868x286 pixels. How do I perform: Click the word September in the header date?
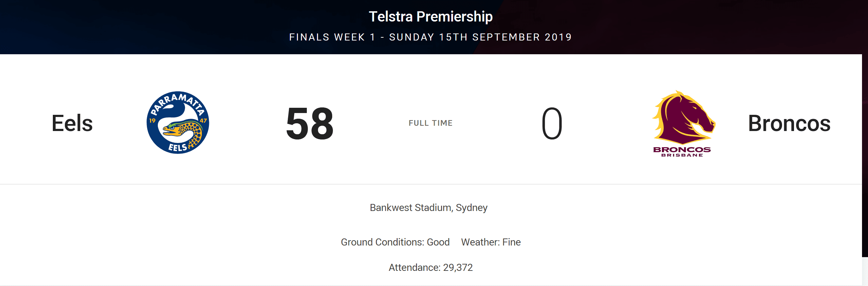[x=506, y=37]
